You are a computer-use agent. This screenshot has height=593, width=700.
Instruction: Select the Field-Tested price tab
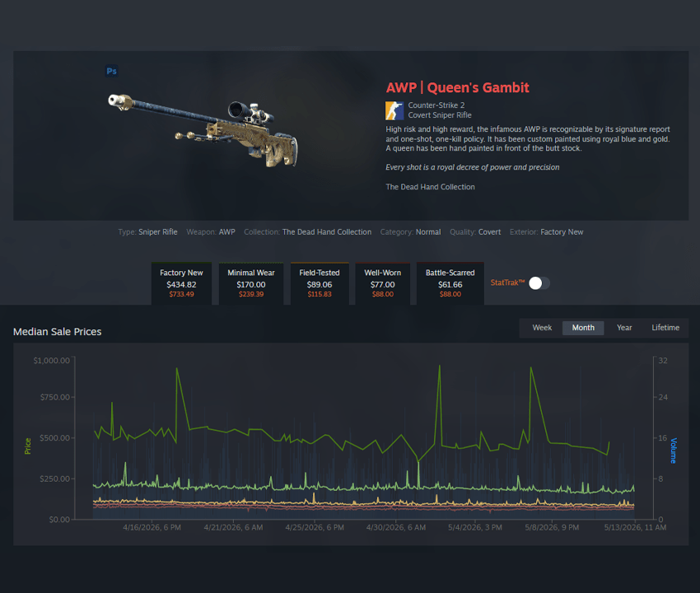pos(320,283)
